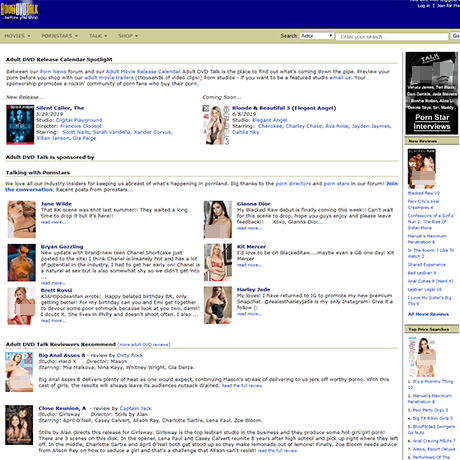Open the Elegant Angel studio link
This screenshot has height=460, width=460.
(269, 120)
